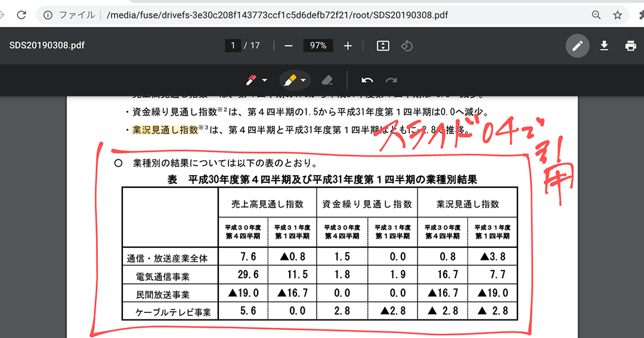Open the pen tool options dropdown arrow
The height and width of the screenshot is (338, 644).
click(265, 80)
